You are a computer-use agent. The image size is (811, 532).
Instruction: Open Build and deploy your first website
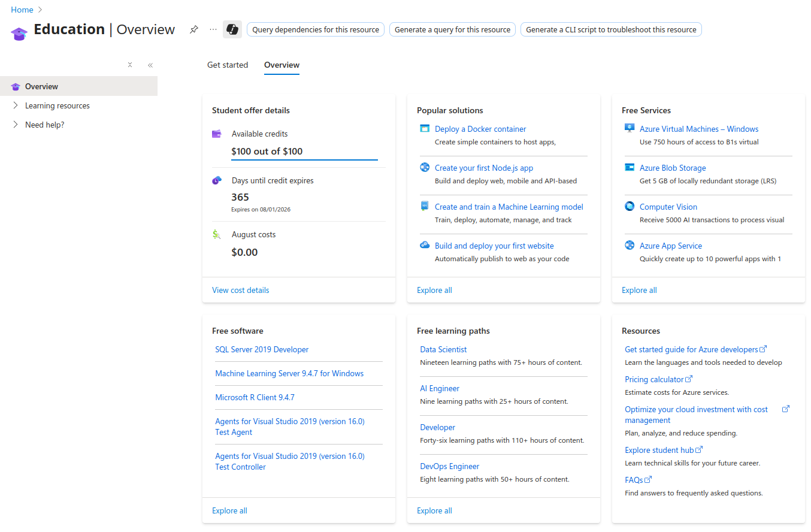(494, 246)
